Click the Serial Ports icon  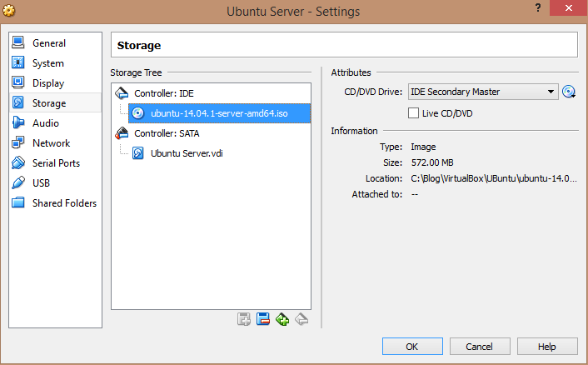tap(18, 162)
